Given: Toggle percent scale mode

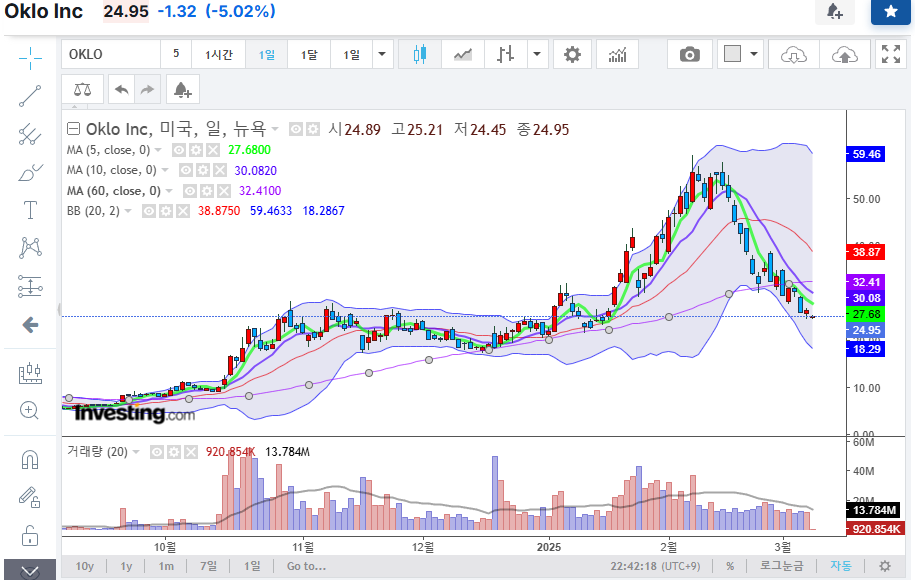Looking at the screenshot, I should (730, 566).
